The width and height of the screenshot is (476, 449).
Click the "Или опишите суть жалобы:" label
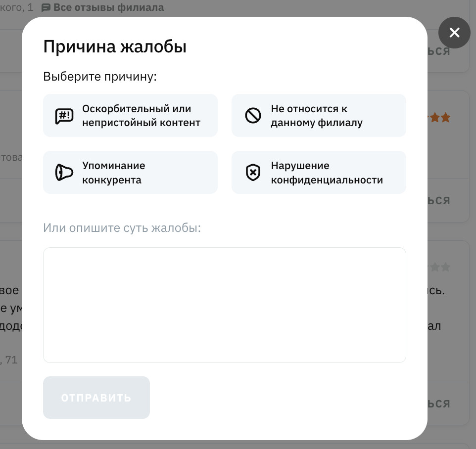point(122,228)
